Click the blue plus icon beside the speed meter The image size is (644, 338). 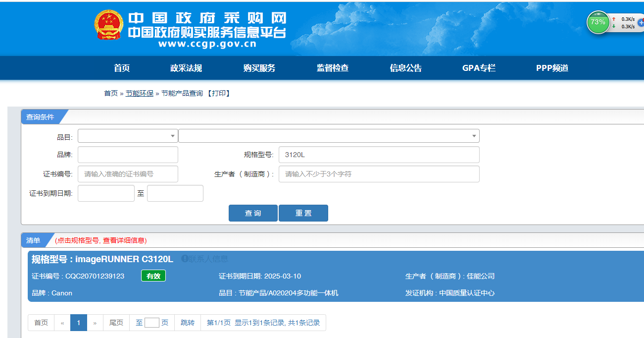click(x=641, y=22)
